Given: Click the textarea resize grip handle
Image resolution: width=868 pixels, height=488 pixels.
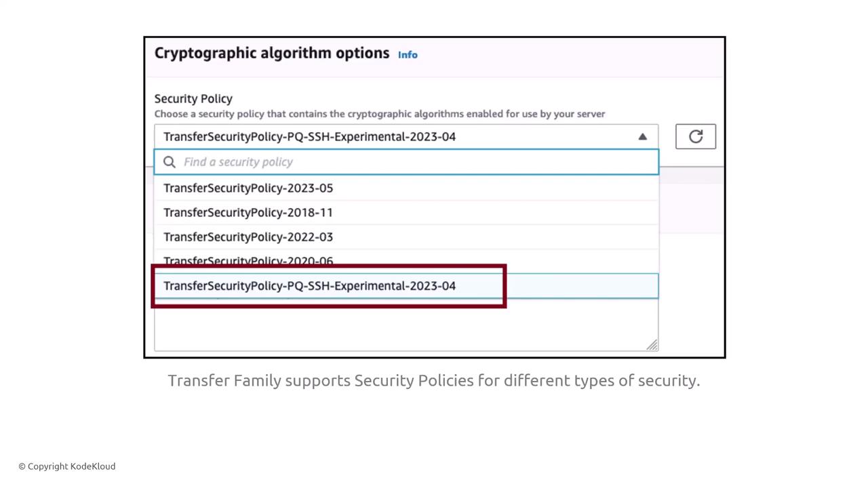Looking at the screenshot, I should coord(652,346).
